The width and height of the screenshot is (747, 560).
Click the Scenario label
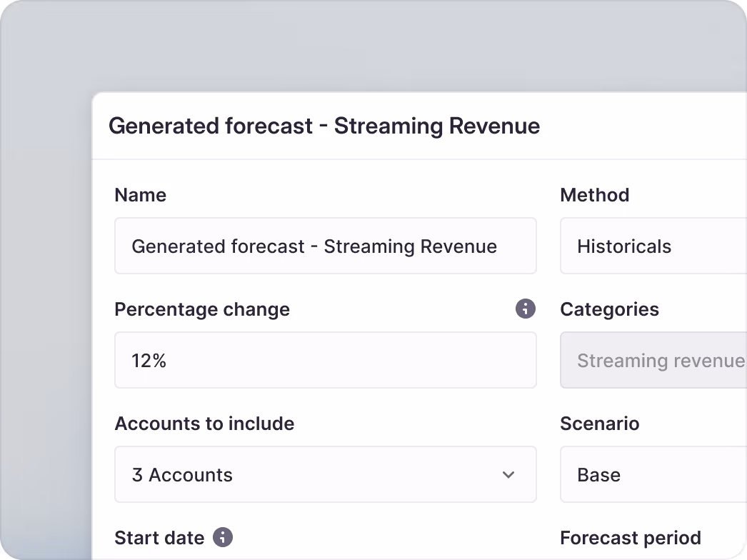[x=600, y=424]
